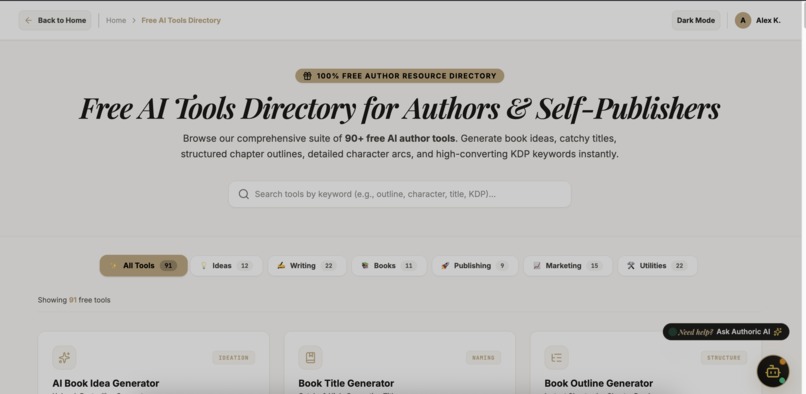Screen dimensions: 806x394
Task: Click the magnifier search icon
Action: 244,194
